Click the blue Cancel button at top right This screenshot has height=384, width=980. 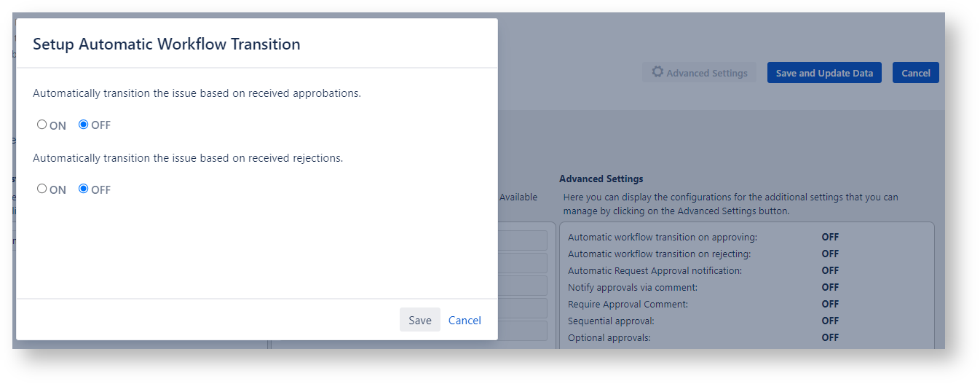915,73
